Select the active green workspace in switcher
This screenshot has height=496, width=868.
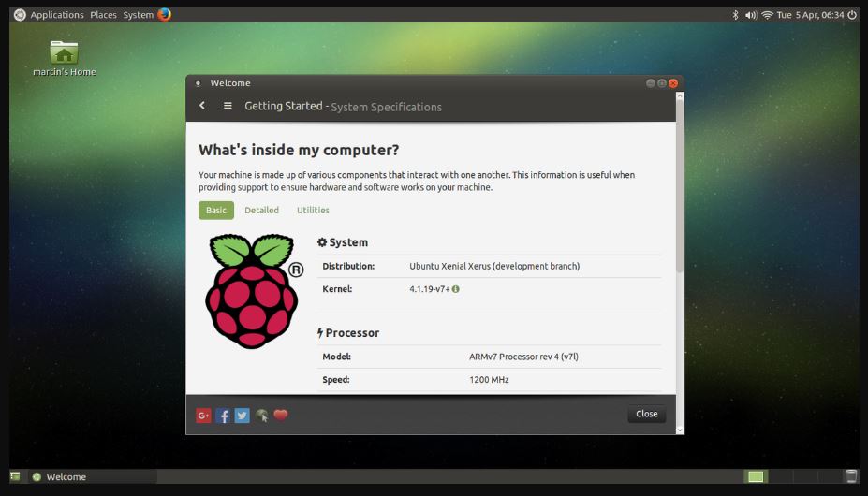pos(756,476)
